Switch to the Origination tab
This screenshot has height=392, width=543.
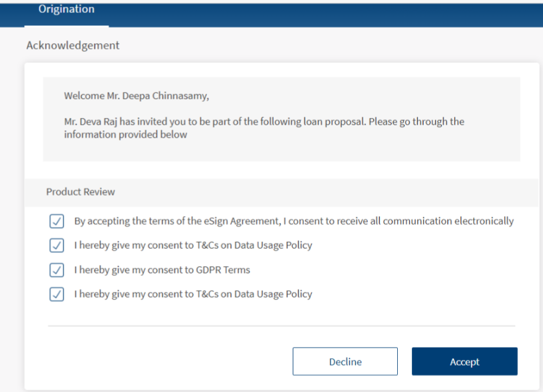click(66, 10)
